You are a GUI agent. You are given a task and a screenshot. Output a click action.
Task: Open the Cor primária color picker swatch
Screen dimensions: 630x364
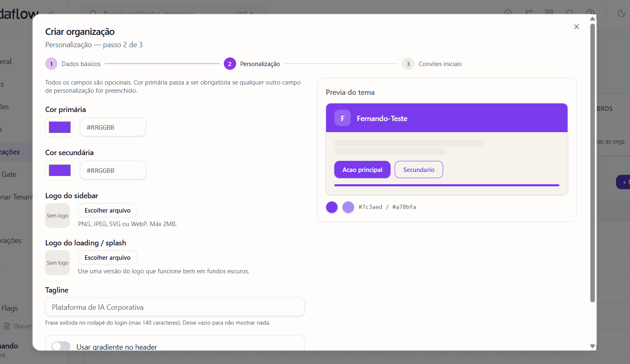pyautogui.click(x=60, y=127)
